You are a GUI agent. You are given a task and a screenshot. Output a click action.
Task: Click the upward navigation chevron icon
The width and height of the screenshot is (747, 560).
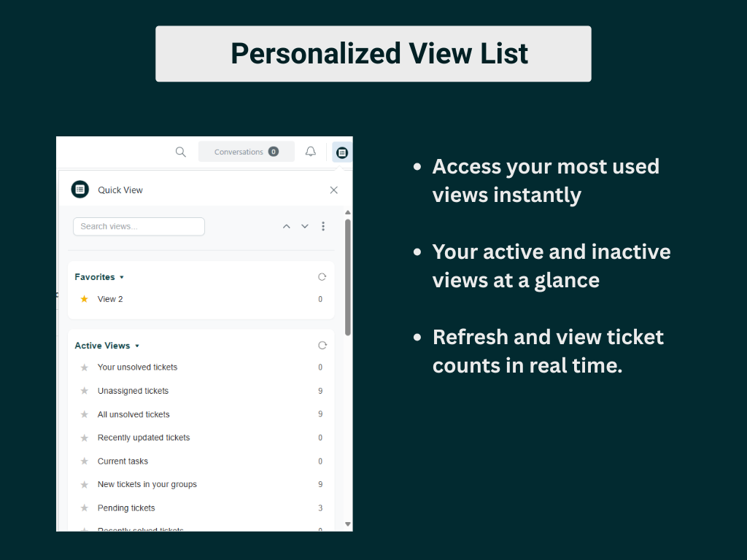point(286,226)
